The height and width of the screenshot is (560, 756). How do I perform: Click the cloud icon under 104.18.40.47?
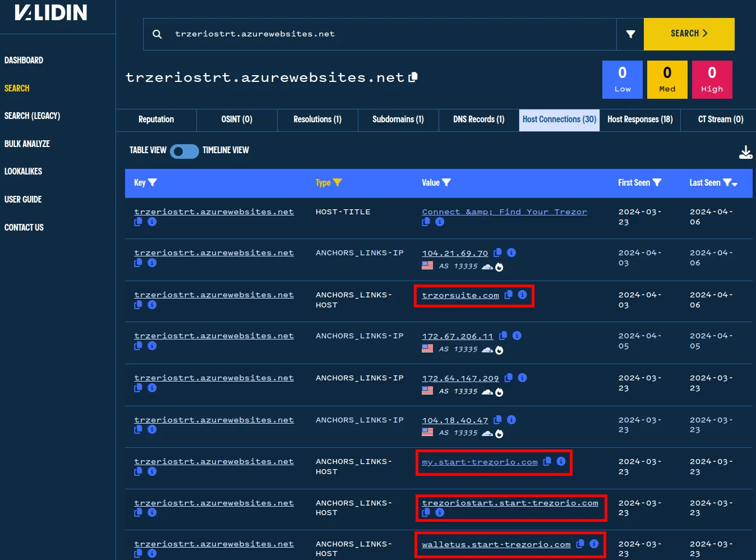pyautogui.click(x=487, y=433)
